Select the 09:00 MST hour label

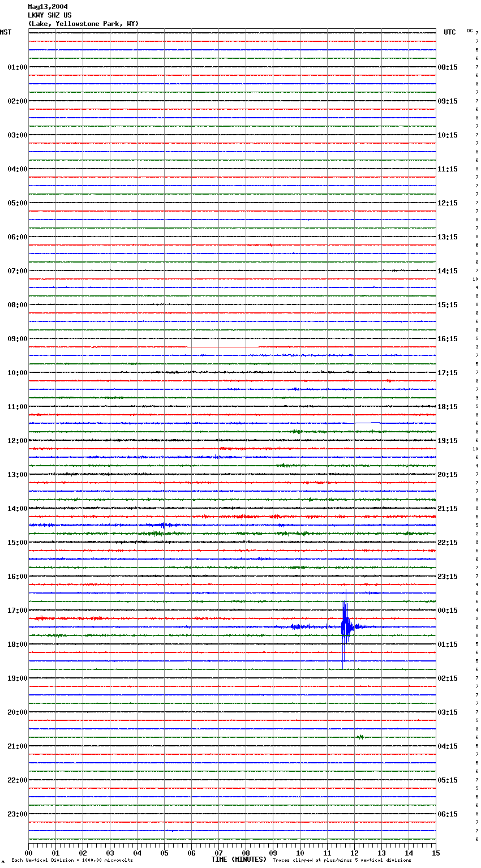(x=18, y=339)
